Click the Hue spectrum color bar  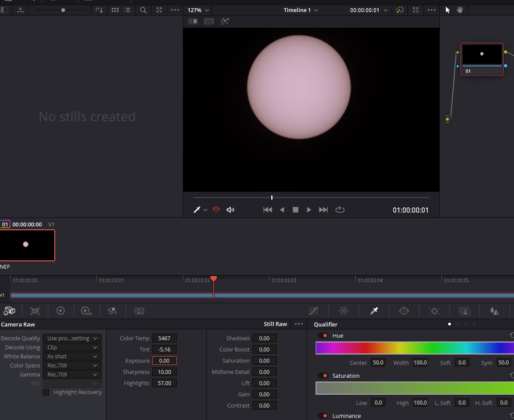point(414,348)
